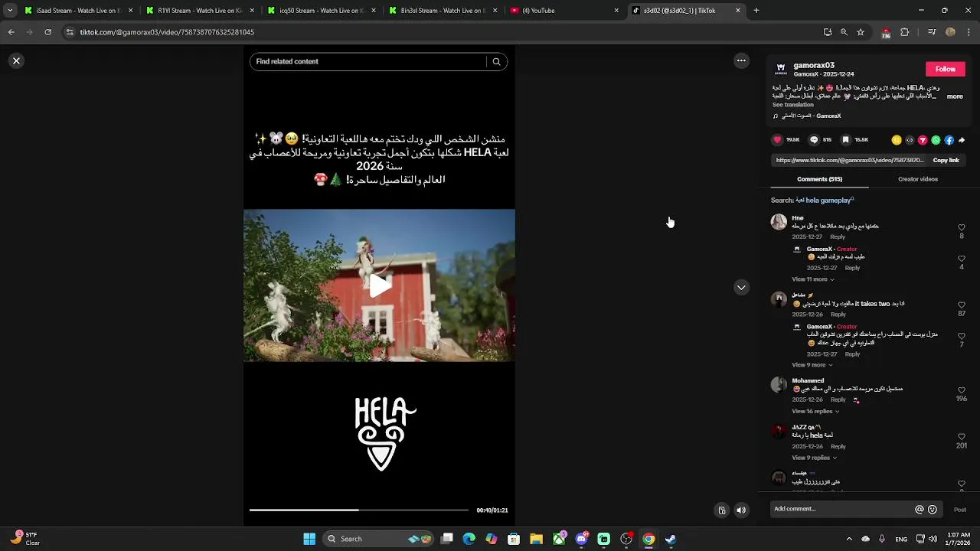Viewport: 980px width, 551px height.
Task: Open the three-dots more options menu
Action: [741, 60]
